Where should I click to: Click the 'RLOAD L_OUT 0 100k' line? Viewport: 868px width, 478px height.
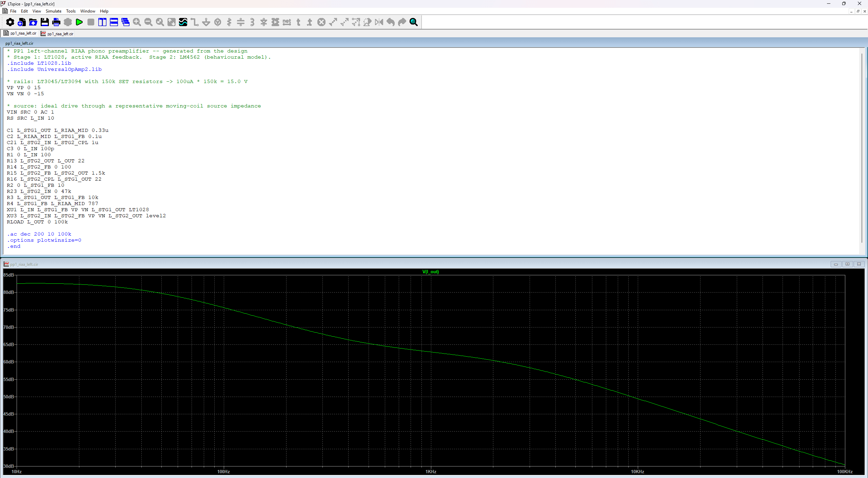point(37,222)
